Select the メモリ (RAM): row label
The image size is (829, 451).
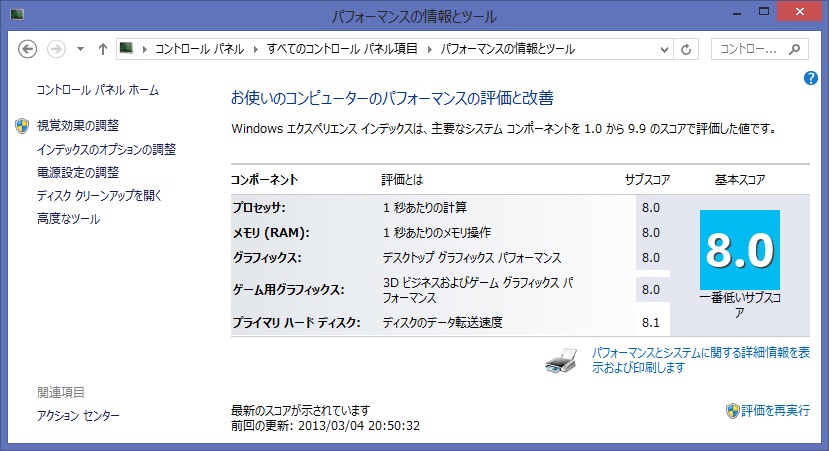coord(271,233)
